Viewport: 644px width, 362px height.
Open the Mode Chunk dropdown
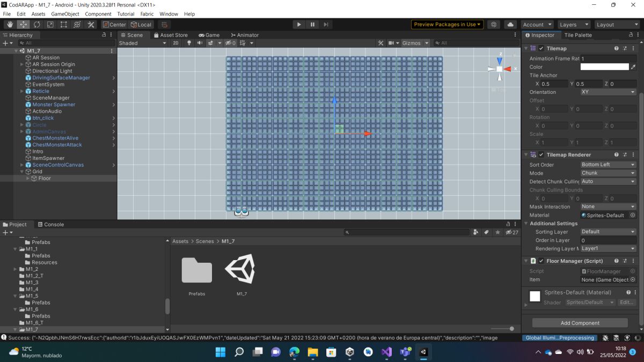click(x=609, y=173)
